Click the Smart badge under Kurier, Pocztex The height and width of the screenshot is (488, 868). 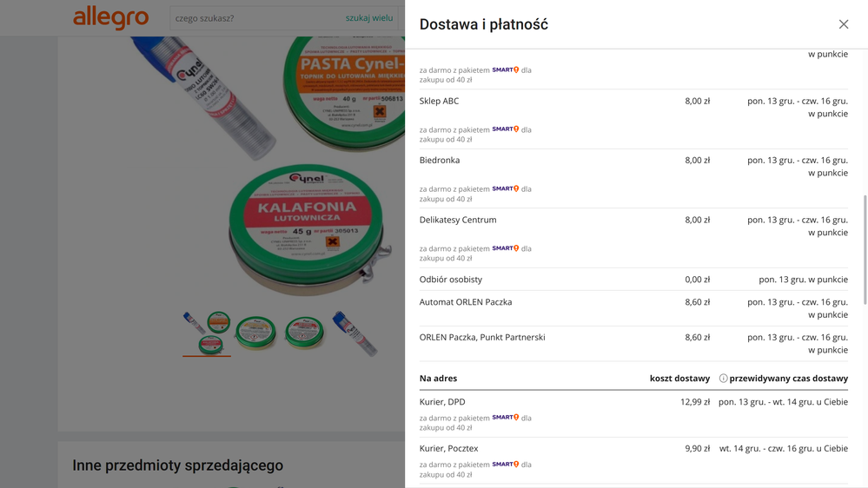pos(506,465)
